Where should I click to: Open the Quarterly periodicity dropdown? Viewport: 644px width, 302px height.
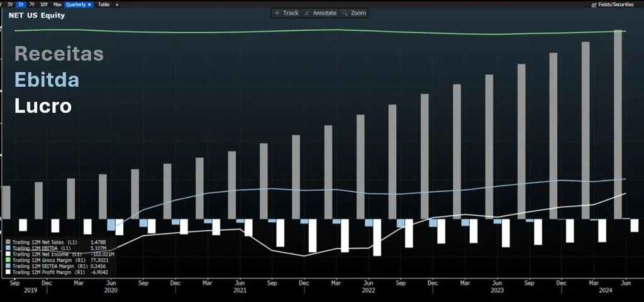pos(79,4)
